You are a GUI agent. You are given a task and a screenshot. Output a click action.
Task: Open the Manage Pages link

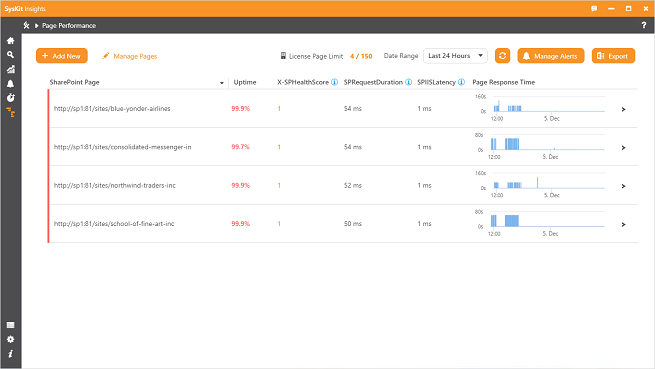(x=129, y=56)
